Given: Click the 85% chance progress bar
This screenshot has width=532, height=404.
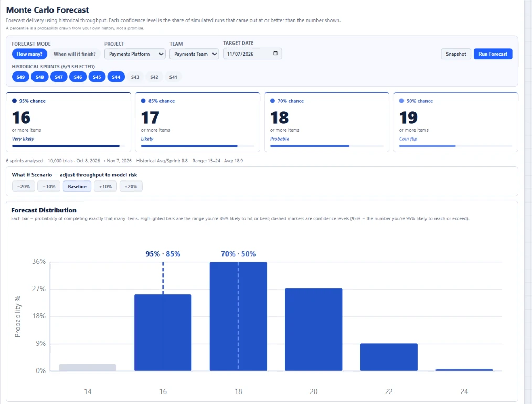Looking at the screenshot, I should point(197,146).
